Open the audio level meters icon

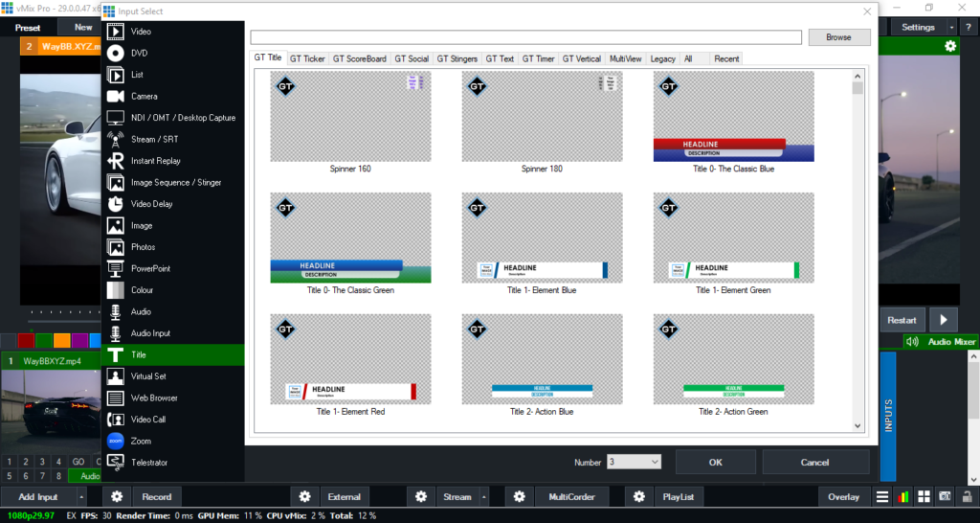(903, 497)
